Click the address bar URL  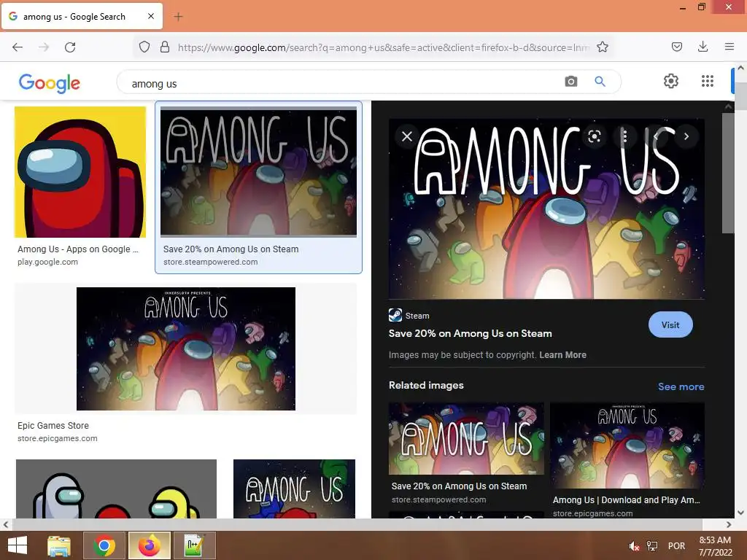tap(383, 47)
